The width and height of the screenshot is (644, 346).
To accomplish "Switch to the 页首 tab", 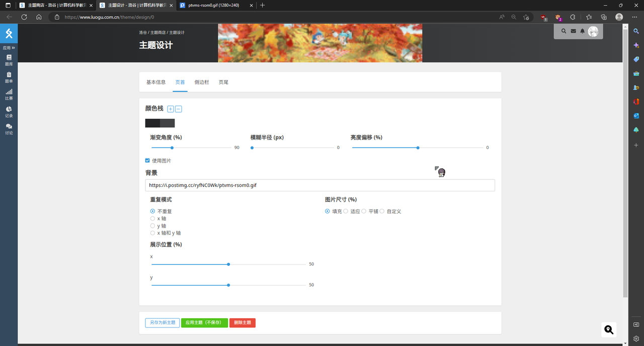I will click(x=180, y=82).
